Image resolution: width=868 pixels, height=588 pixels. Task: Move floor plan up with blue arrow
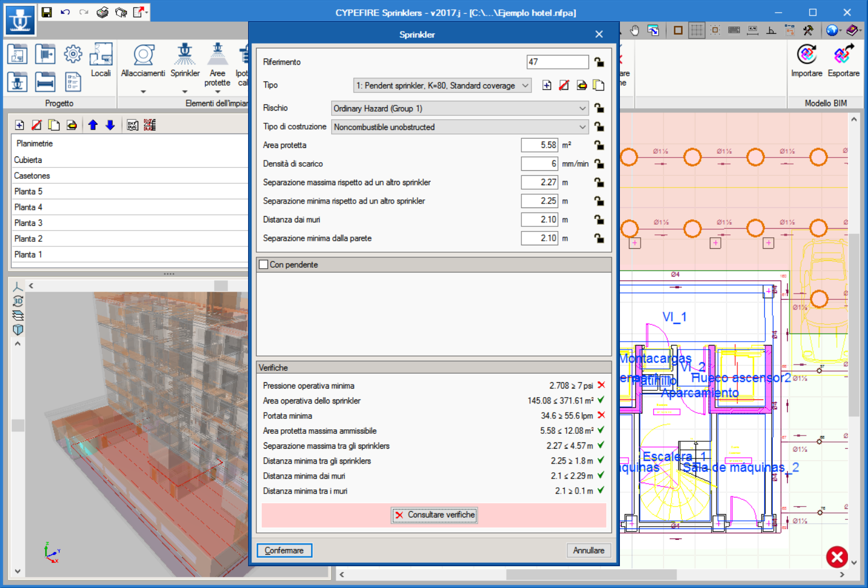click(93, 125)
